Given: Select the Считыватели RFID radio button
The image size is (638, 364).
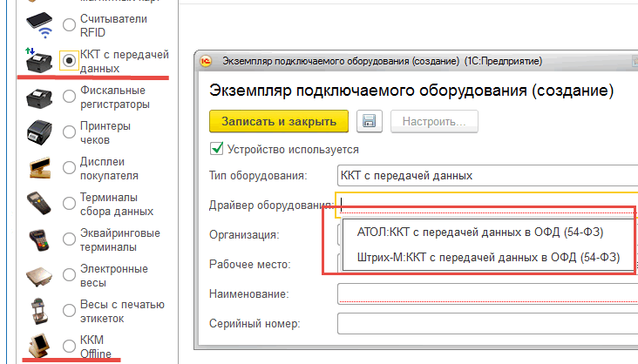Looking at the screenshot, I should pos(69,24).
